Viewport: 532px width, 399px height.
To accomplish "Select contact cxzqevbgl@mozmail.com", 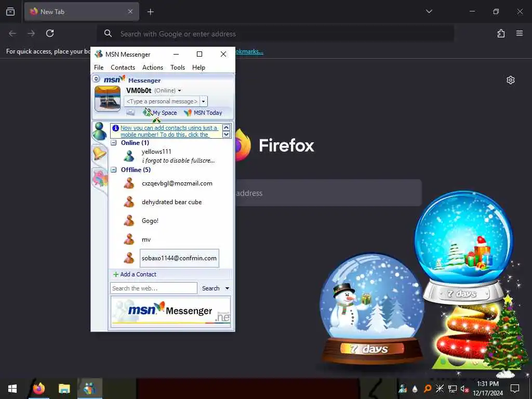I will (177, 183).
